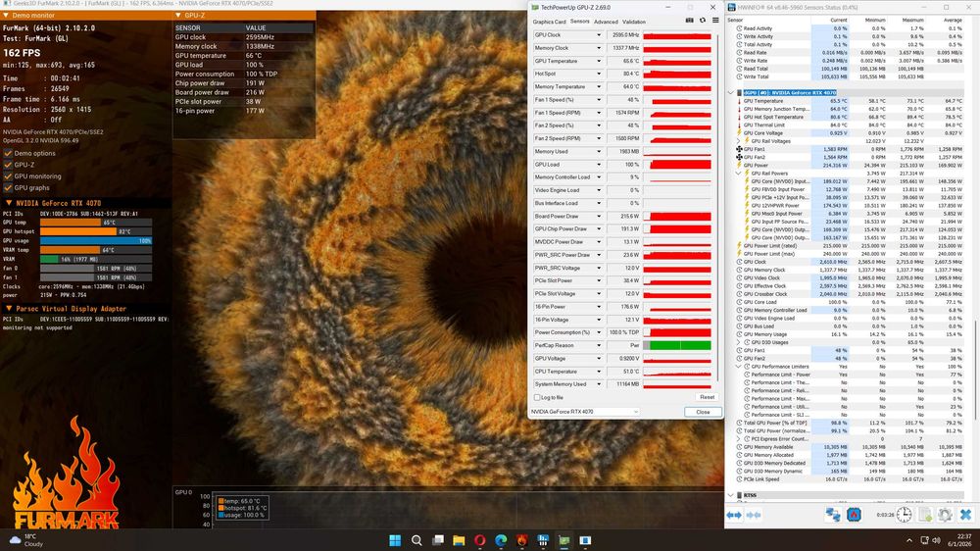Enable Log to file checkbox in GPU-Z

click(x=537, y=397)
